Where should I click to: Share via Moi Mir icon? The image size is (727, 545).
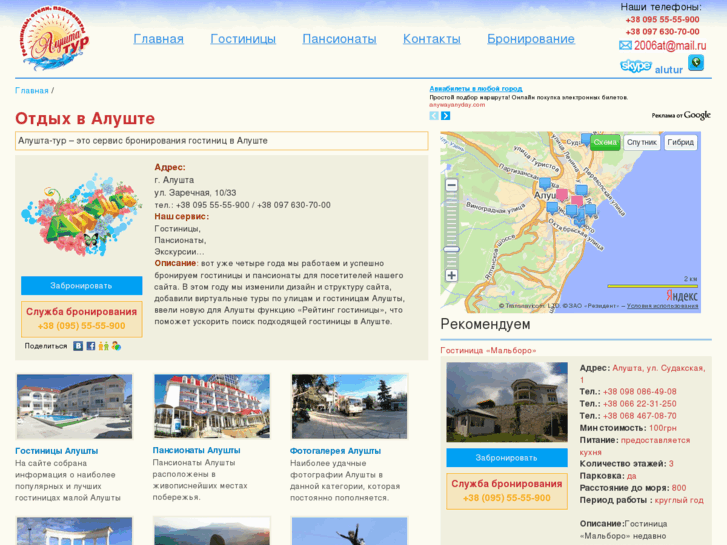[x=116, y=346]
